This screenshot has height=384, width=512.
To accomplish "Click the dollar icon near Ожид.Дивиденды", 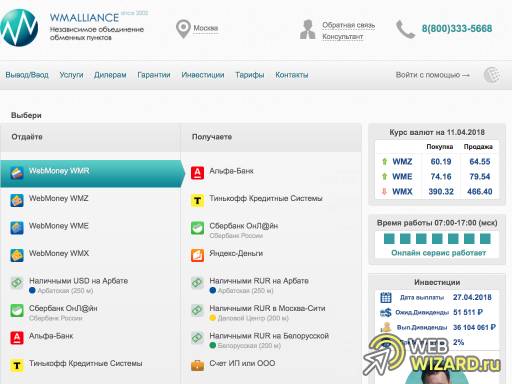I will tap(386, 312).
